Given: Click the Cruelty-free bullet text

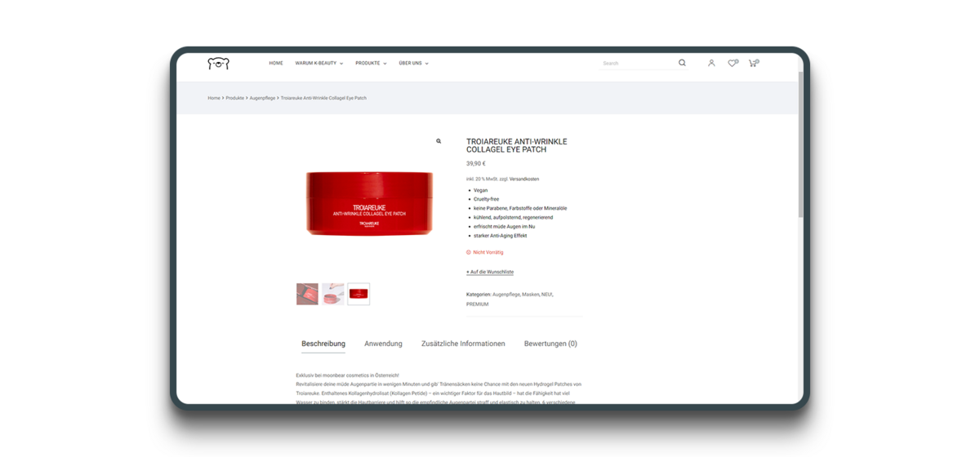Looking at the screenshot, I should [486, 199].
